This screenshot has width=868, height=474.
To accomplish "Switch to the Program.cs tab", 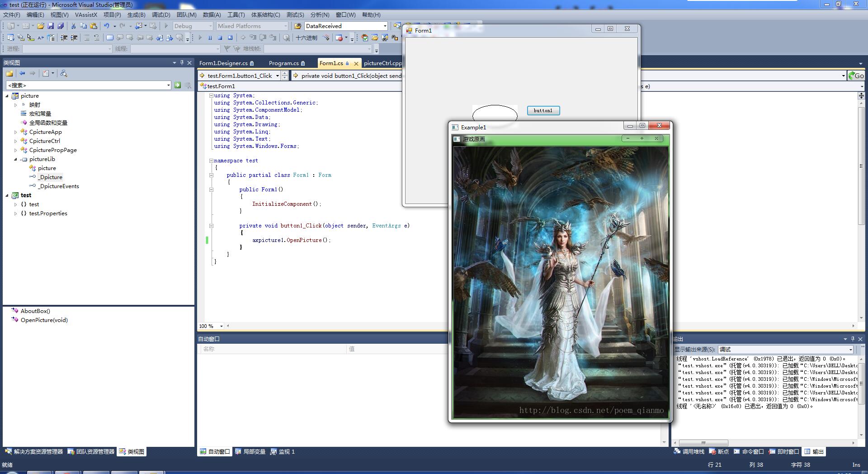I will coord(286,63).
